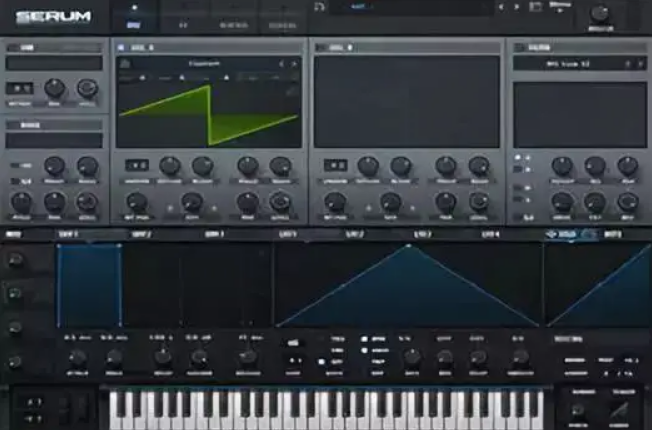Select previous filter type arrow
Image resolution: width=652 pixels, height=430 pixels.
628,64
